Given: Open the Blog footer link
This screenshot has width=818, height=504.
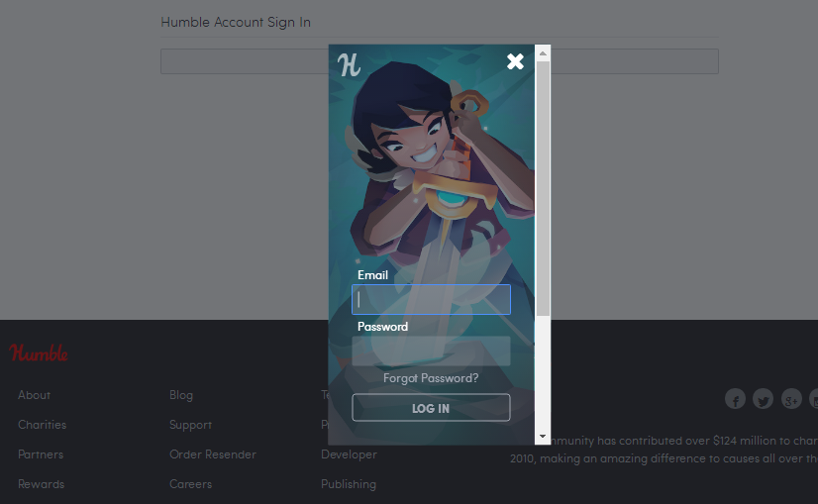Looking at the screenshot, I should [x=181, y=395].
